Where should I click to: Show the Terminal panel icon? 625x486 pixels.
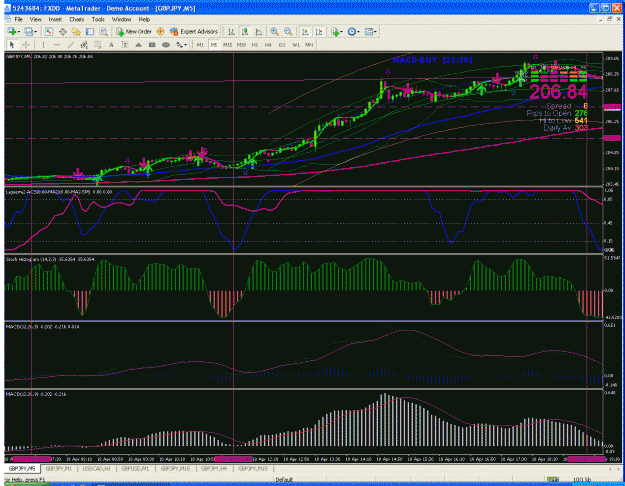(90, 31)
